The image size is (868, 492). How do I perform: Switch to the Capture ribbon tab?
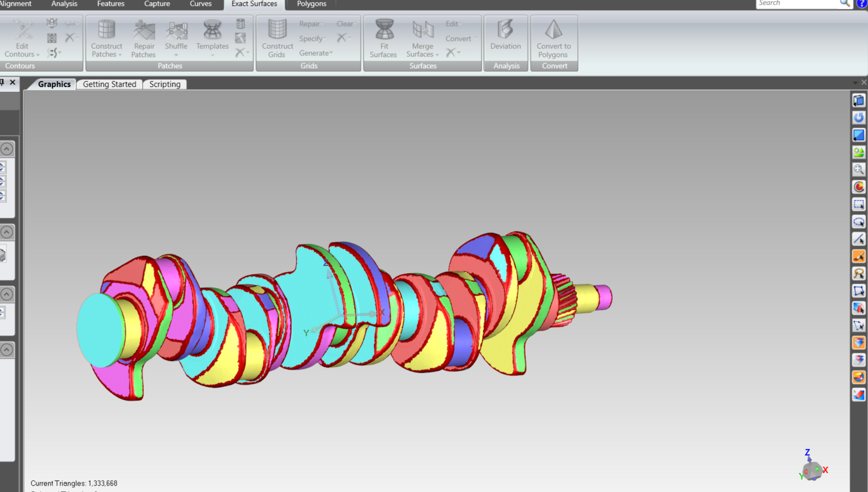[x=157, y=4]
